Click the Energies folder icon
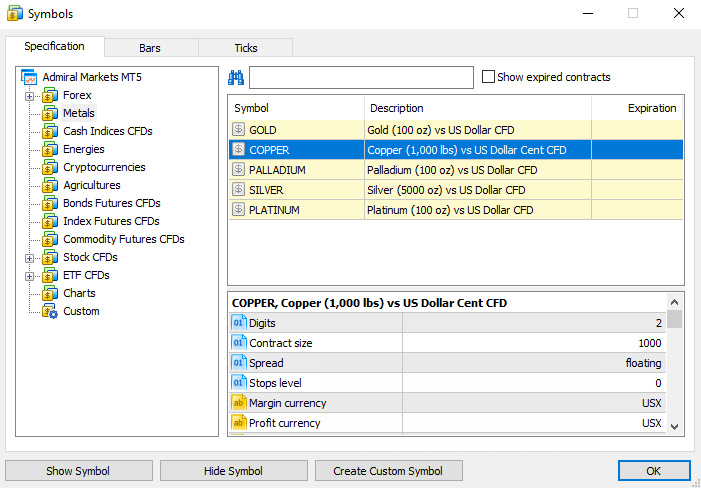This screenshot has width=701, height=488. pyautogui.click(x=50, y=149)
